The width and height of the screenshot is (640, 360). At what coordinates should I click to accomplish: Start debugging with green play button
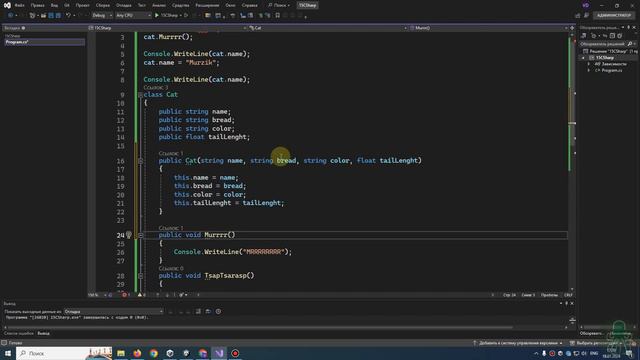(157, 16)
